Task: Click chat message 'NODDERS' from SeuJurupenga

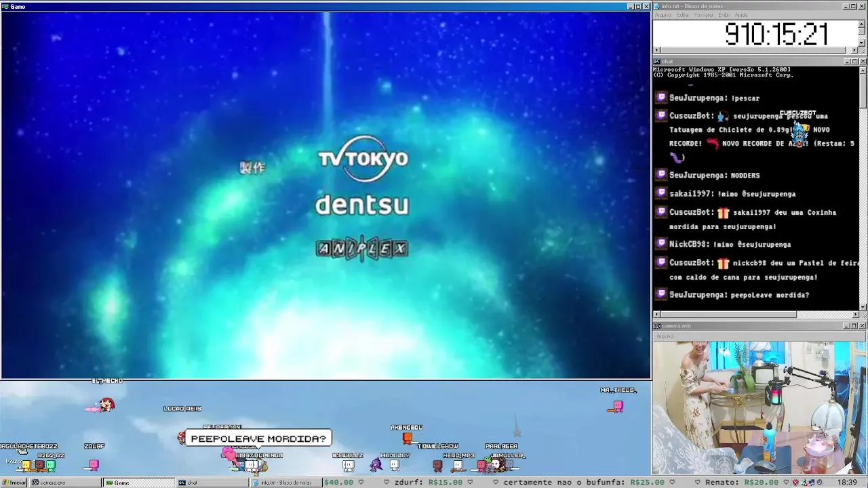Action: click(x=745, y=176)
